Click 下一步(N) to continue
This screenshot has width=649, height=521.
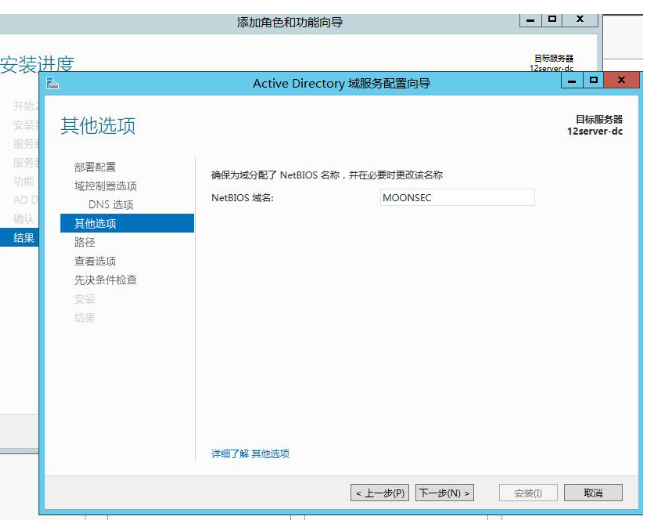click(443, 493)
